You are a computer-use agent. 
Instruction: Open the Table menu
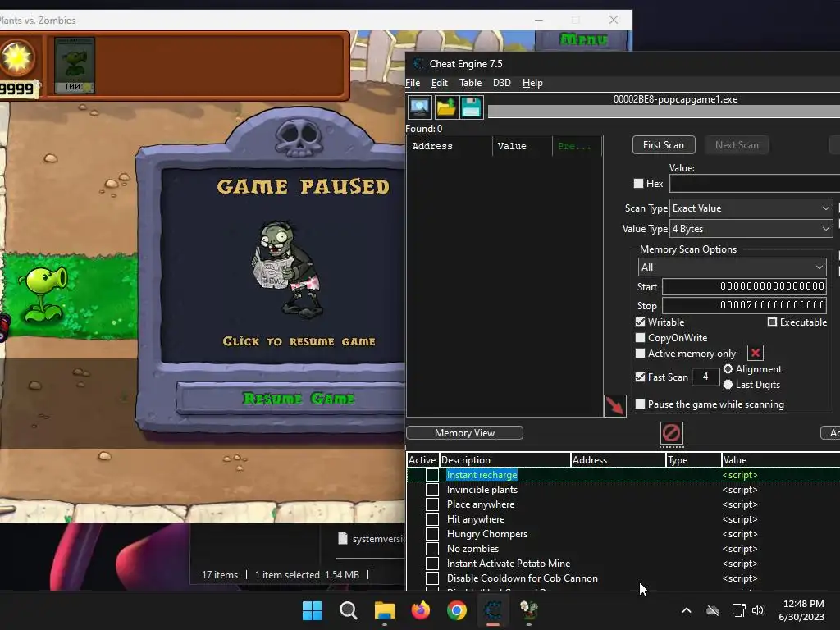(x=470, y=83)
